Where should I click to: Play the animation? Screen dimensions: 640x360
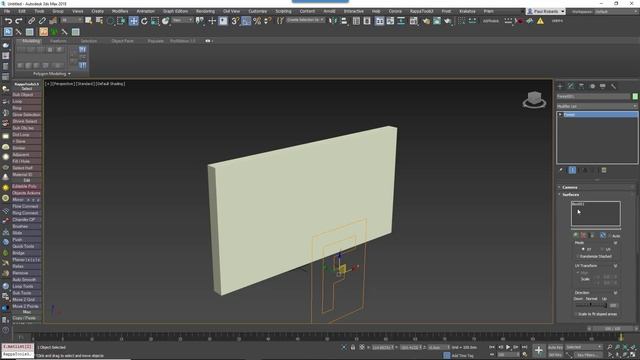coord(508,347)
